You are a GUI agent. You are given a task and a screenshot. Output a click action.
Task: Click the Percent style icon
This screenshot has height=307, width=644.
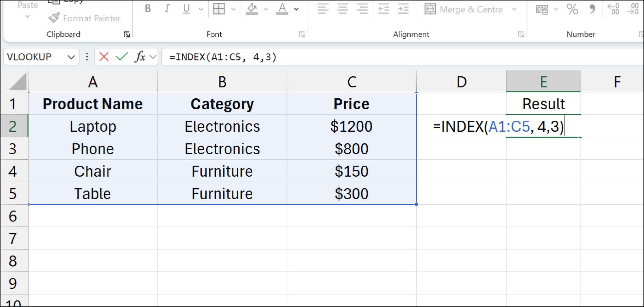pyautogui.click(x=573, y=9)
